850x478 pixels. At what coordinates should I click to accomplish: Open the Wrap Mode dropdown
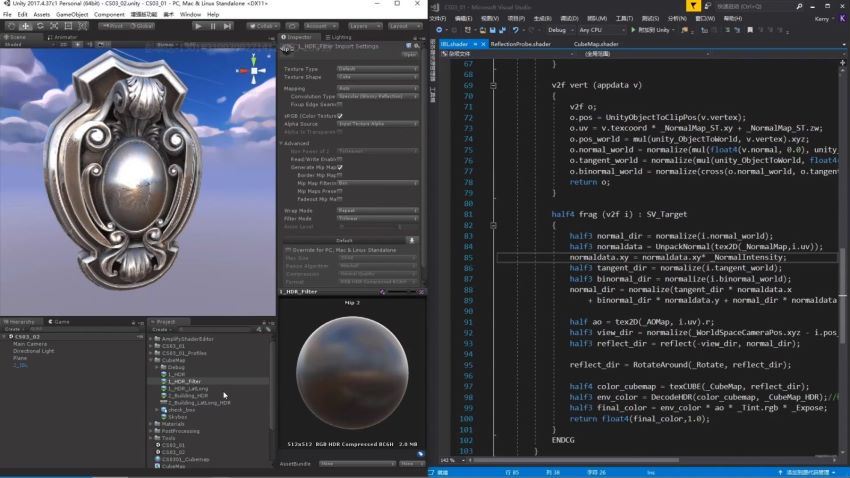pyautogui.click(x=377, y=211)
